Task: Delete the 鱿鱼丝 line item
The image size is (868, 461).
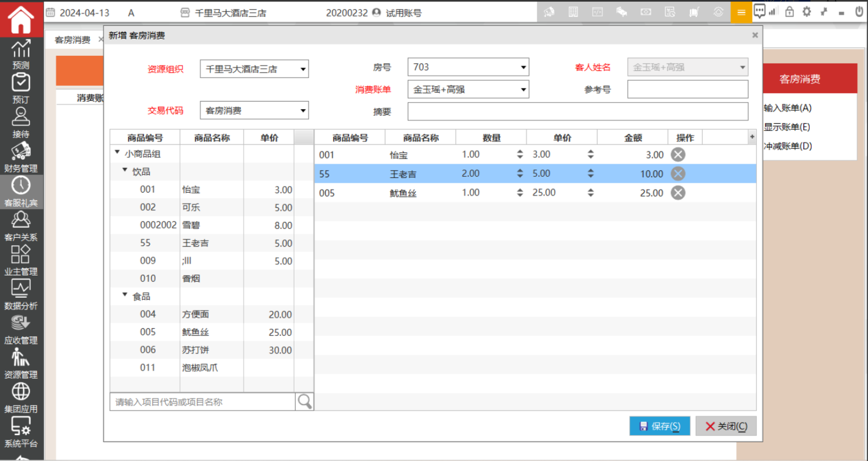Action: point(678,193)
